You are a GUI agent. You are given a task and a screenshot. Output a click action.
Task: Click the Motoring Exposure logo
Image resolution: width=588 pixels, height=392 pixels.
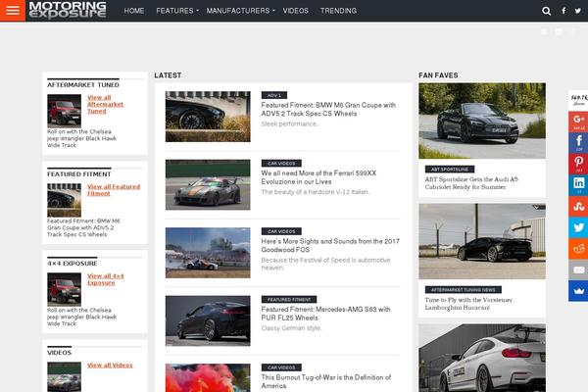[68, 10]
